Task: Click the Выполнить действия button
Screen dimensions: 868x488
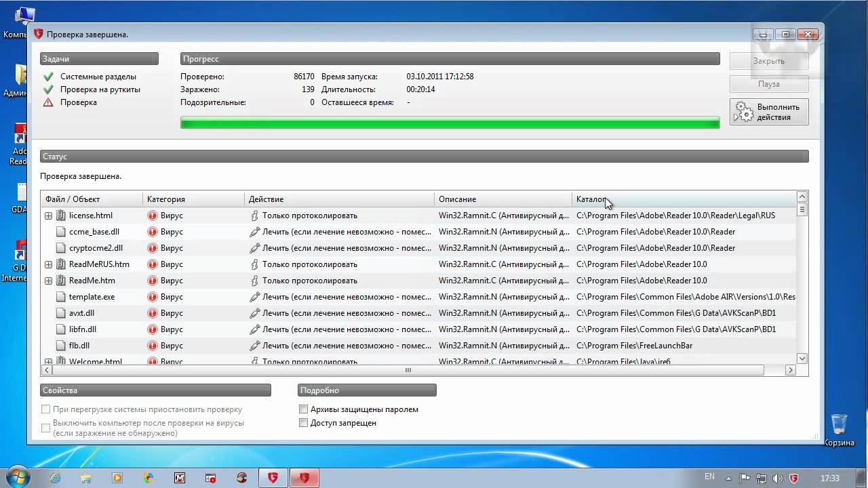Action: 769,112
